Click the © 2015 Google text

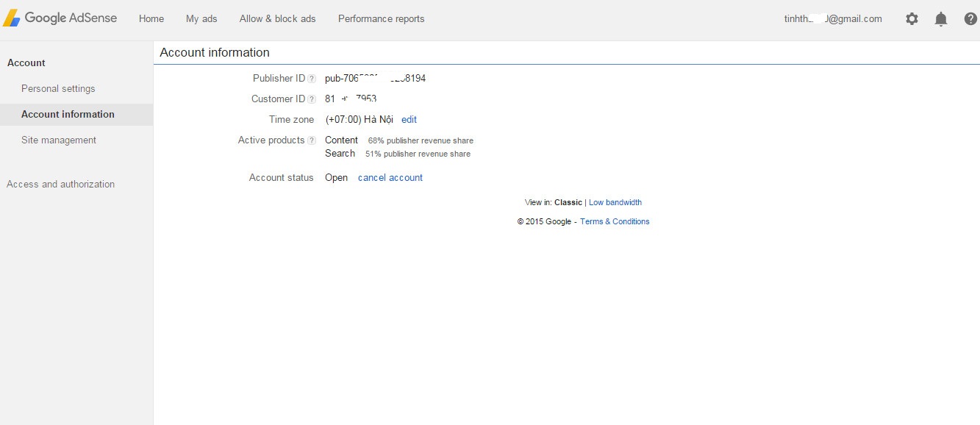(544, 222)
